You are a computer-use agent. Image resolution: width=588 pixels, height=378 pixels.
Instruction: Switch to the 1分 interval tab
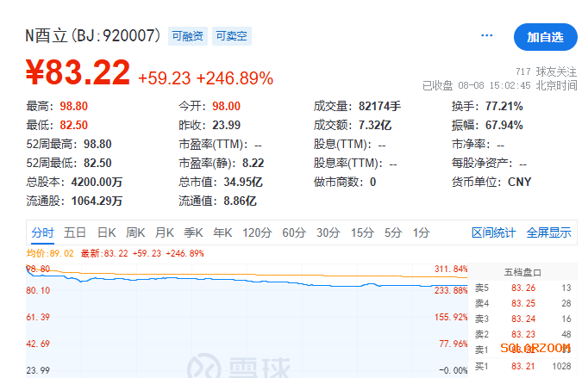pos(421,232)
